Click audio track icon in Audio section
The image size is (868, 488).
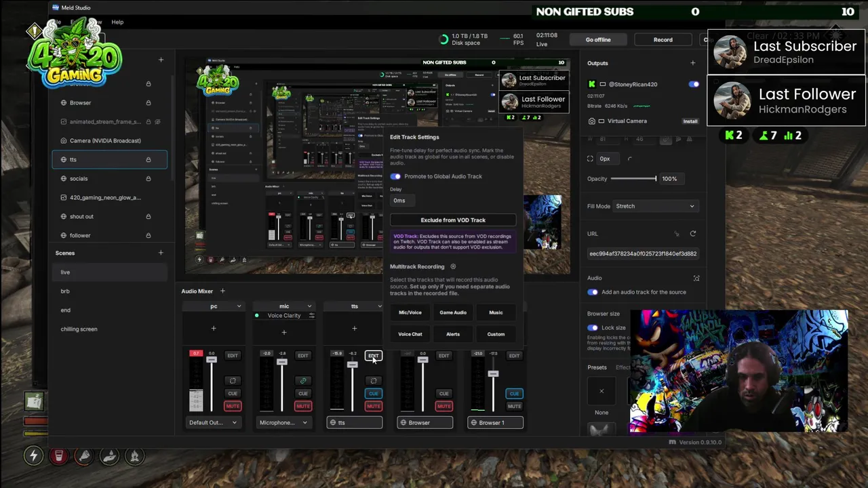[696, 278]
